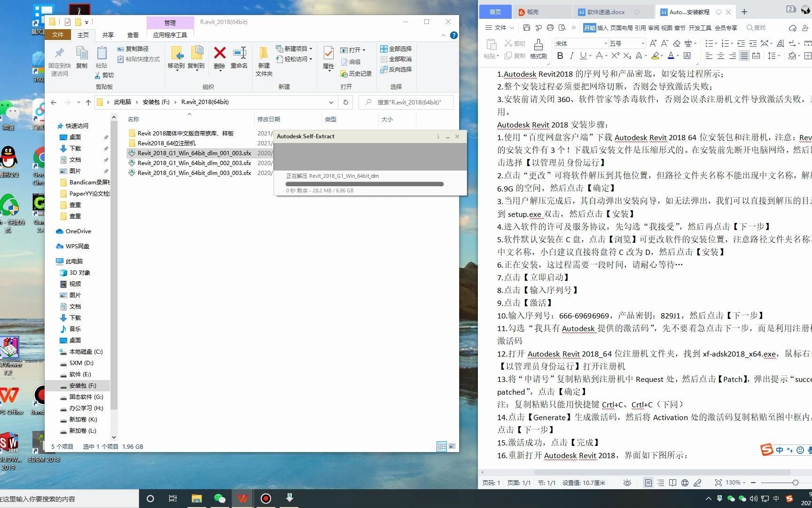Switch Explorer to large icons view
This screenshot has width=812, height=508.
click(x=452, y=446)
